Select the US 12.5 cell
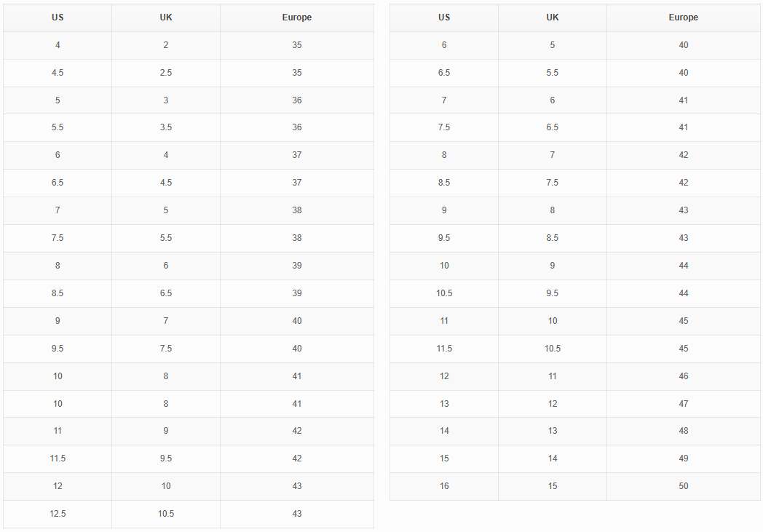Screen dimensions: 763x532 click(58, 514)
